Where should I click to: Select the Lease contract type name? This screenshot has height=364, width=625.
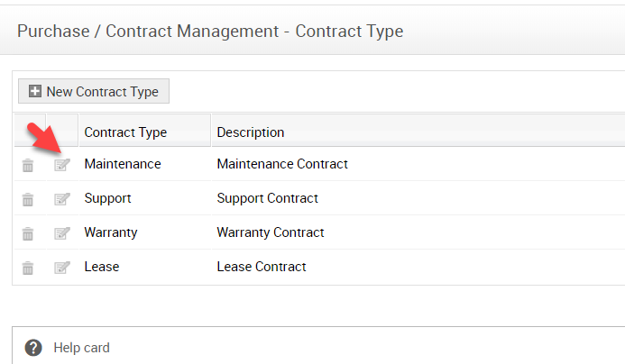[x=102, y=267]
